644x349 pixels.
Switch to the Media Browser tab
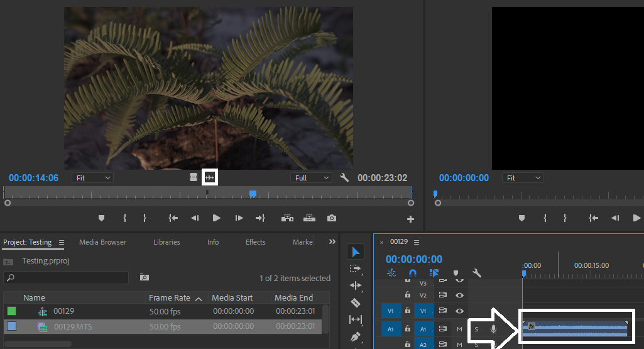[x=102, y=242]
